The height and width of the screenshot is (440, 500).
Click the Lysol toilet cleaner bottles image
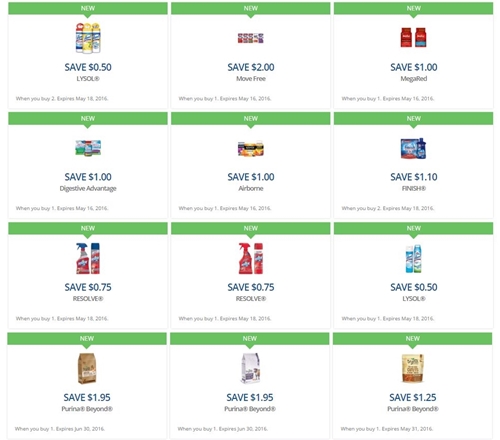(413, 259)
